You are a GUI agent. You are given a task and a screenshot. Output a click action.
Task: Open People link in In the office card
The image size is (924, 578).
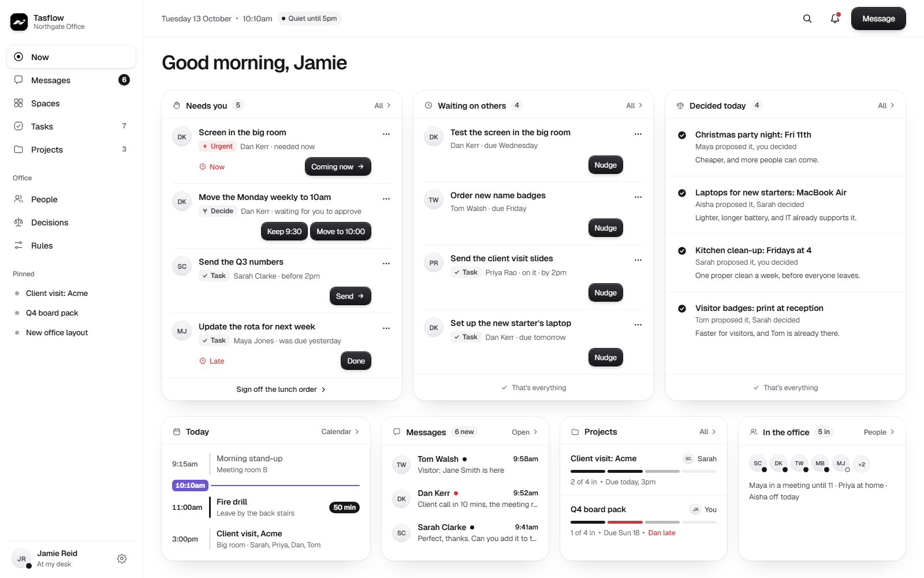click(x=879, y=432)
